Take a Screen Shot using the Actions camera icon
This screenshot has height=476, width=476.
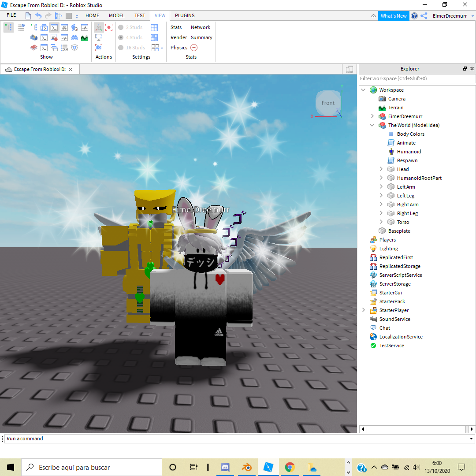pyautogui.click(x=99, y=47)
